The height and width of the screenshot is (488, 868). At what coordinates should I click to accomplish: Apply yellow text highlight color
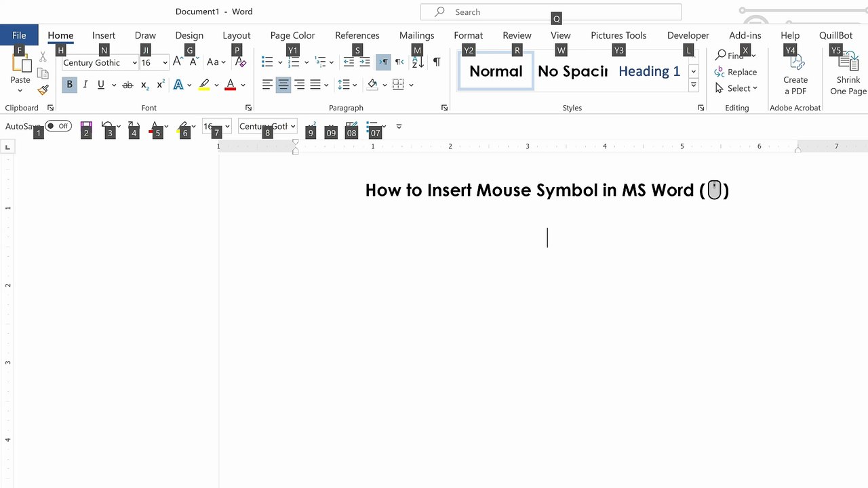(204, 85)
